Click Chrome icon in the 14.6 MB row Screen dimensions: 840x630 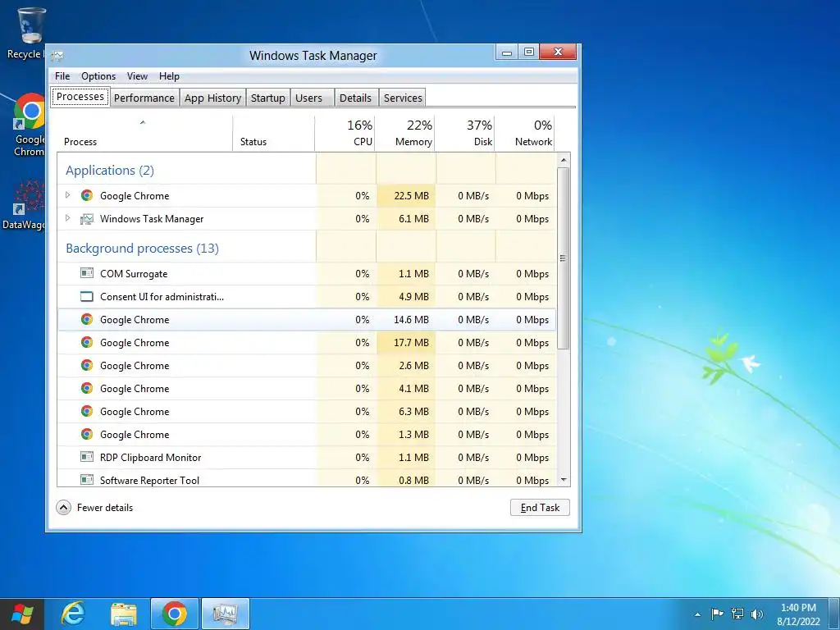point(87,319)
